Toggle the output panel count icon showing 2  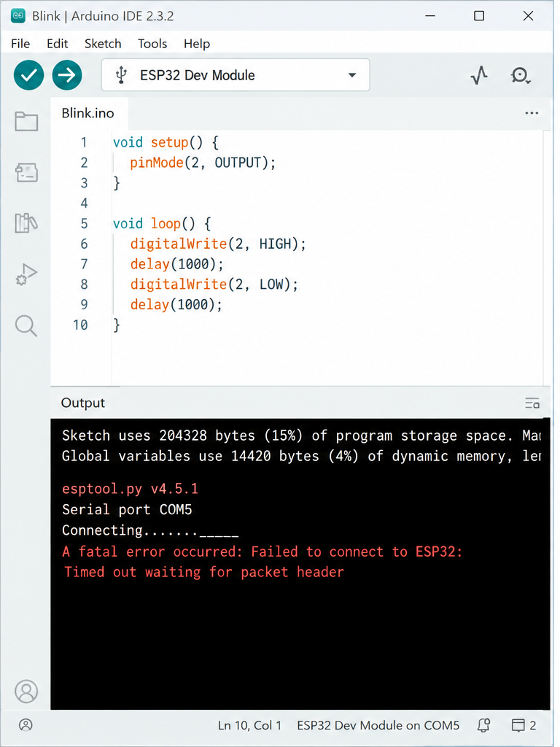524,725
